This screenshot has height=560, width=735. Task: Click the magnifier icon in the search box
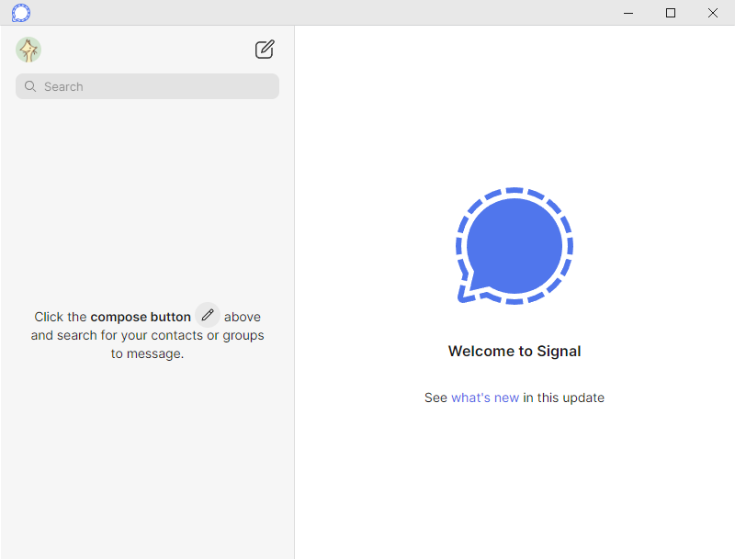(30, 86)
